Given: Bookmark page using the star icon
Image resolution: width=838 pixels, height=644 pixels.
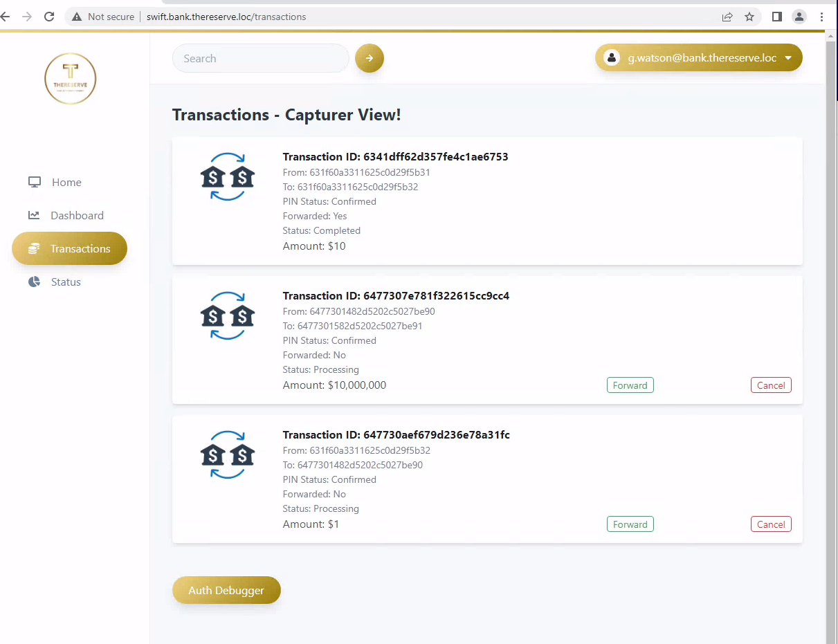Looking at the screenshot, I should click(x=749, y=17).
